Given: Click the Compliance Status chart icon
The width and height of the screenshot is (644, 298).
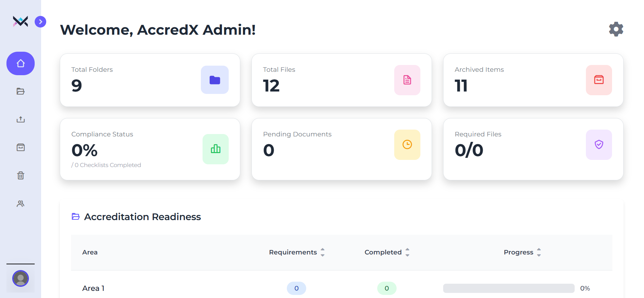Looking at the screenshot, I should pyautogui.click(x=215, y=149).
